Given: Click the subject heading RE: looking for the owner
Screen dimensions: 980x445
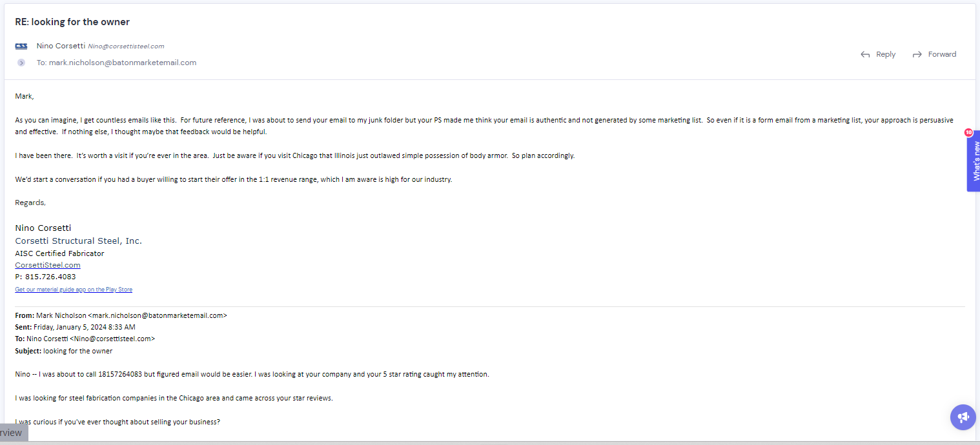Looking at the screenshot, I should click(72, 22).
